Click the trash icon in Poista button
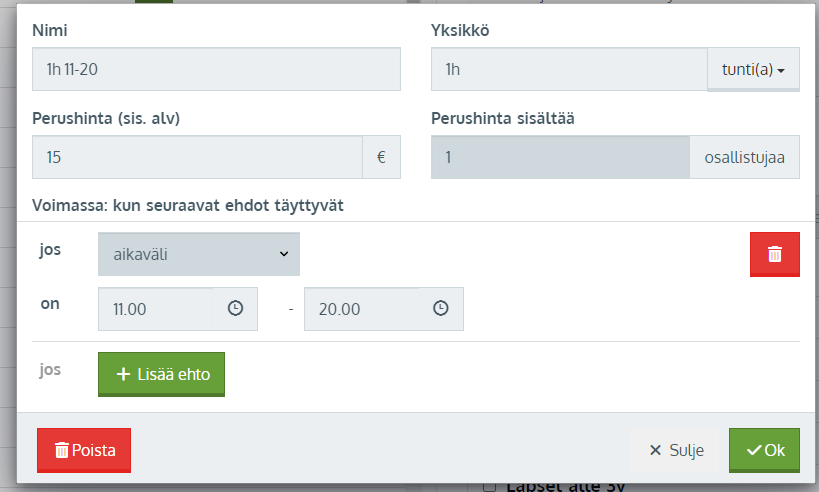Image resolution: width=819 pixels, height=492 pixels. tap(62, 450)
